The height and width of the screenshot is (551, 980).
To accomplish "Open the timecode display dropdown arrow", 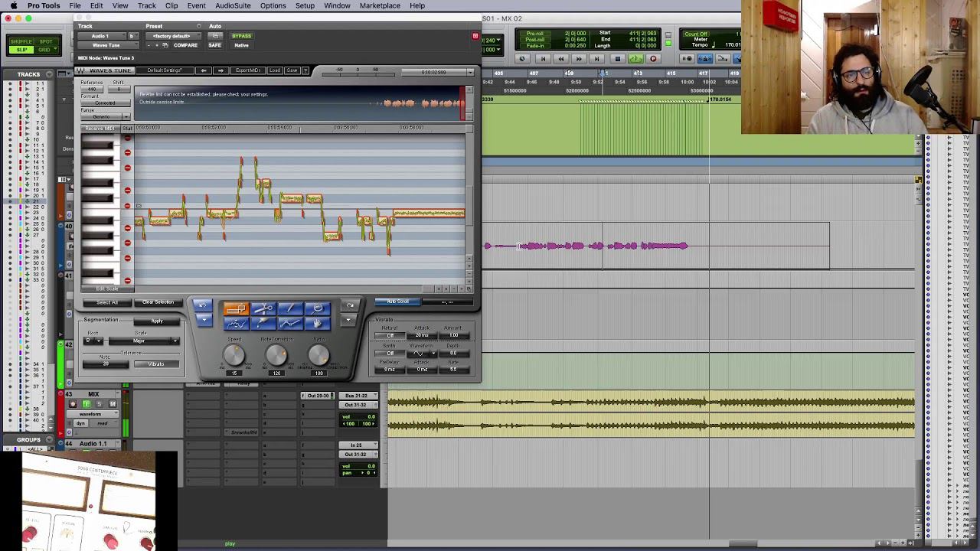I will tap(470, 72).
